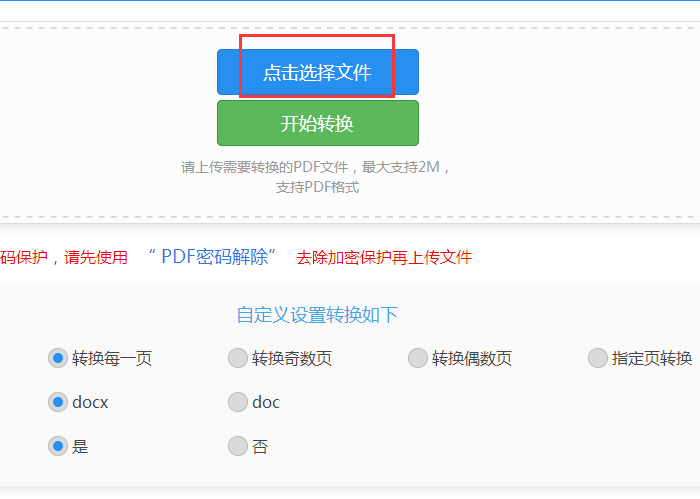700x499 pixels.
Task: Click the 转换奇数页 label text
Action: click(x=292, y=358)
